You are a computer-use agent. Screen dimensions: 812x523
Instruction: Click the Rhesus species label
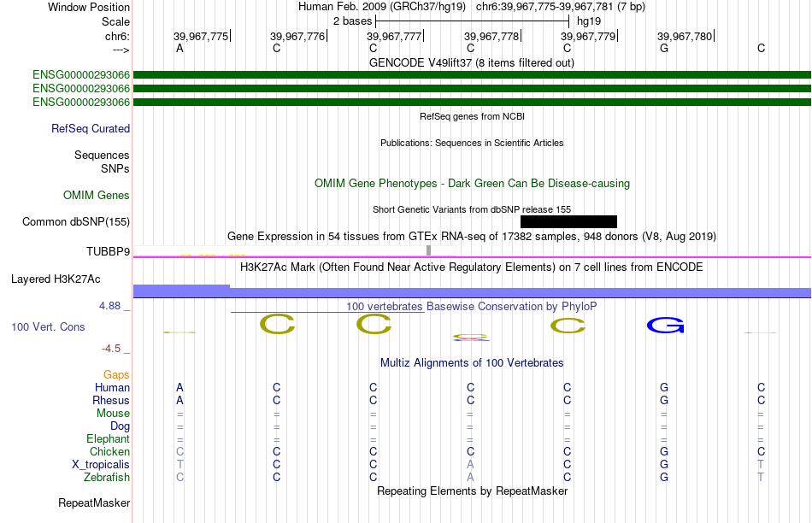[111, 400]
